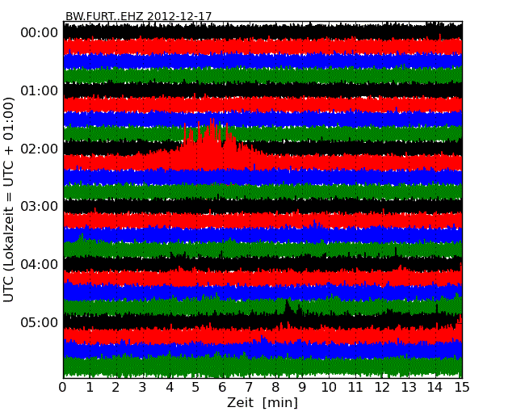Click the "04:00" time label on y-axis
Viewport: 525px width, 420px height.
[40, 265]
